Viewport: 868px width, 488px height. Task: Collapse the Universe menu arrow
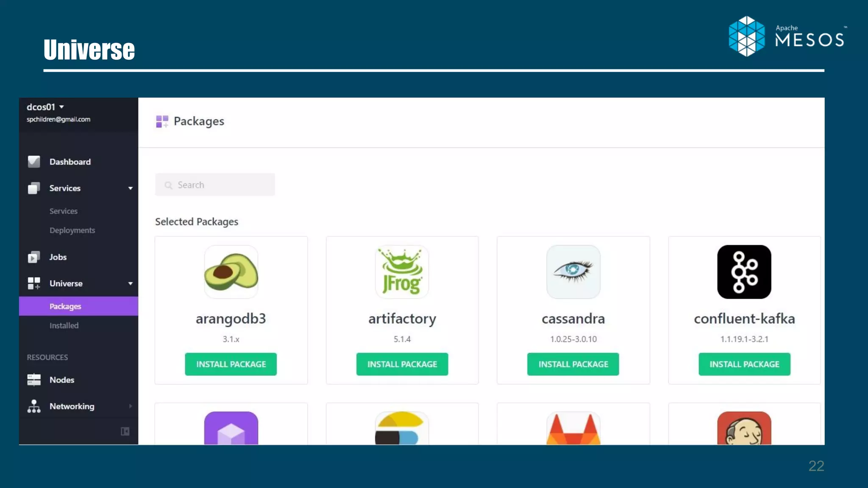(131, 284)
